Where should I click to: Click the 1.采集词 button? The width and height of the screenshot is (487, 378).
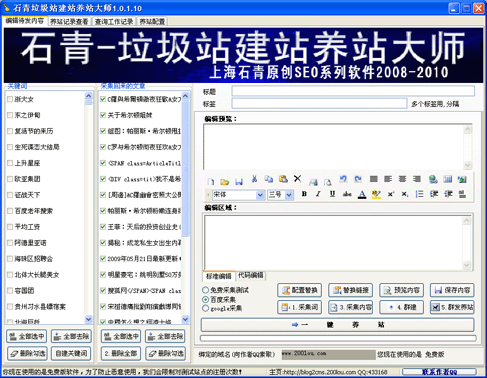[299, 307]
